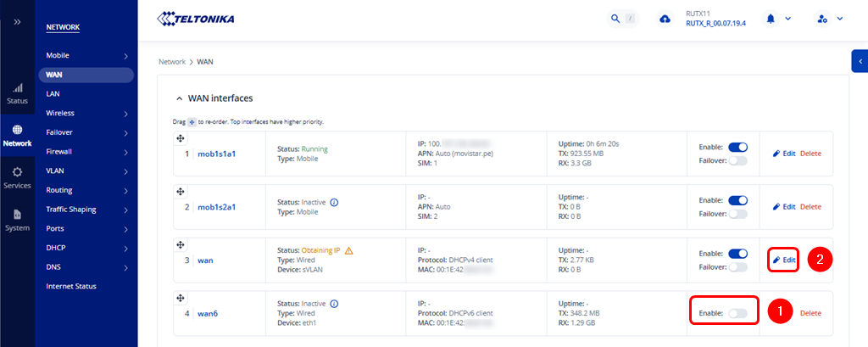This screenshot has height=347, width=868.
Task: Collapse the WAN interfaces section
Action: [x=179, y=98]
